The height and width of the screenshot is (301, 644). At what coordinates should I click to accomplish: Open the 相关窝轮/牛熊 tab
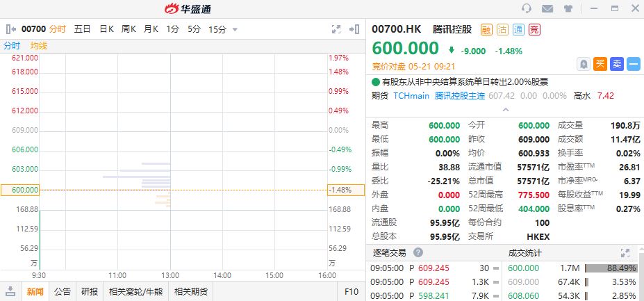point(135,291)
